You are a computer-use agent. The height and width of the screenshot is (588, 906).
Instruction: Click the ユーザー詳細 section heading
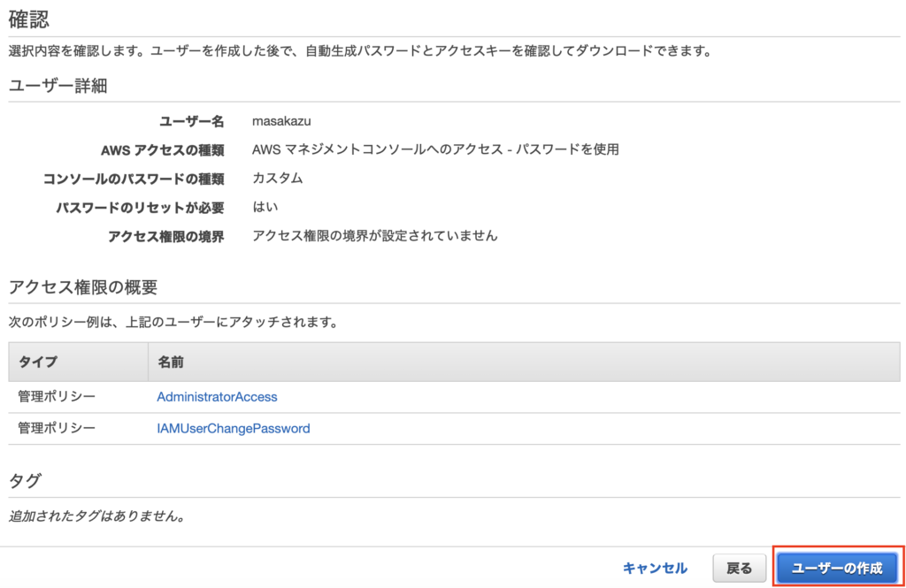tap(58, 86)
